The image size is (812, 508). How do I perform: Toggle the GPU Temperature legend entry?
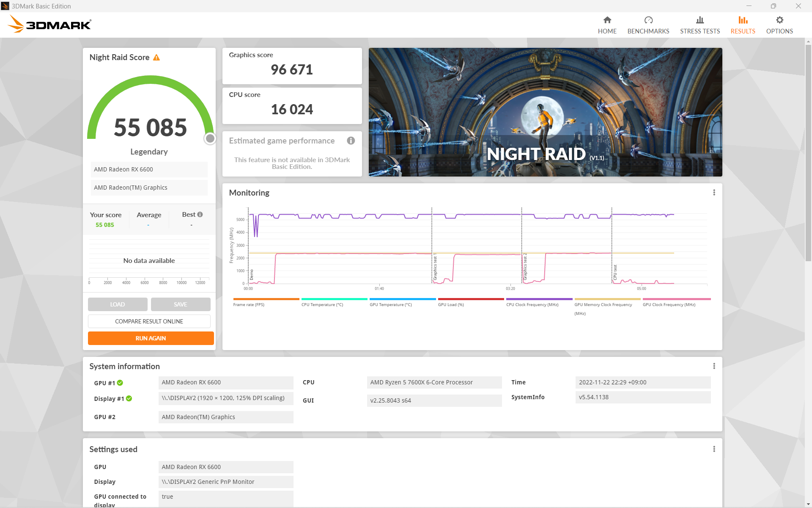tap(402, 302)
